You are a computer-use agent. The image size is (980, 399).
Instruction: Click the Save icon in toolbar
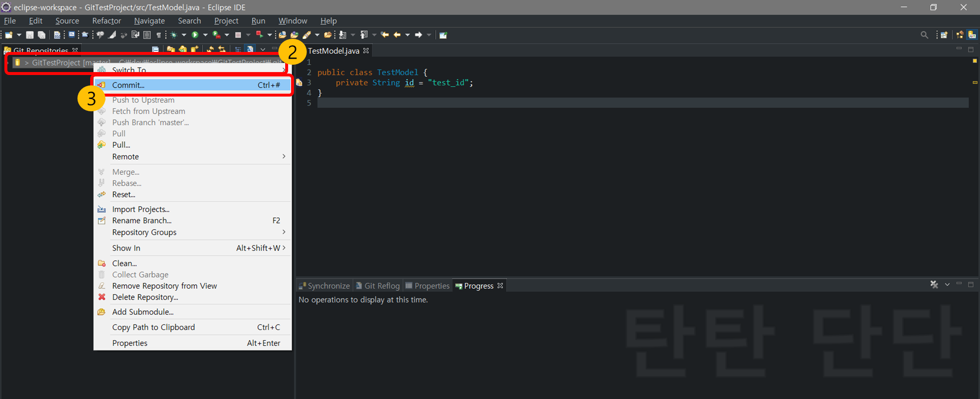(30, 35)
